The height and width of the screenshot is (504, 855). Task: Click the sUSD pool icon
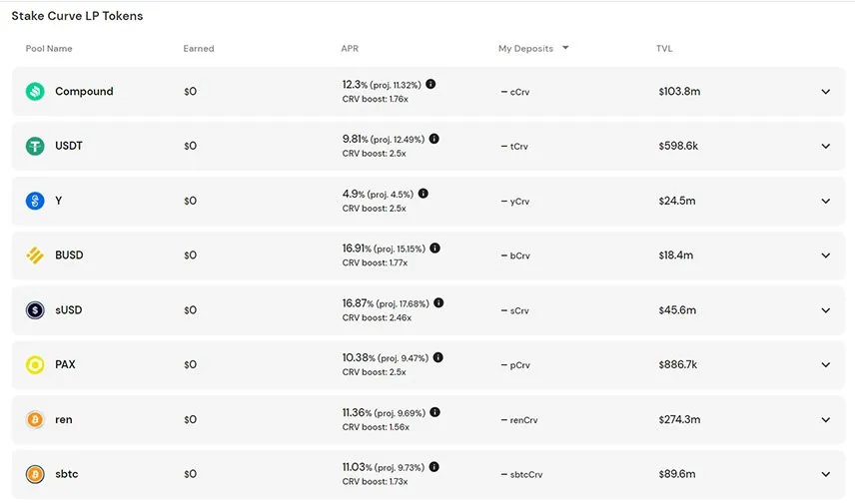[35, 310]
